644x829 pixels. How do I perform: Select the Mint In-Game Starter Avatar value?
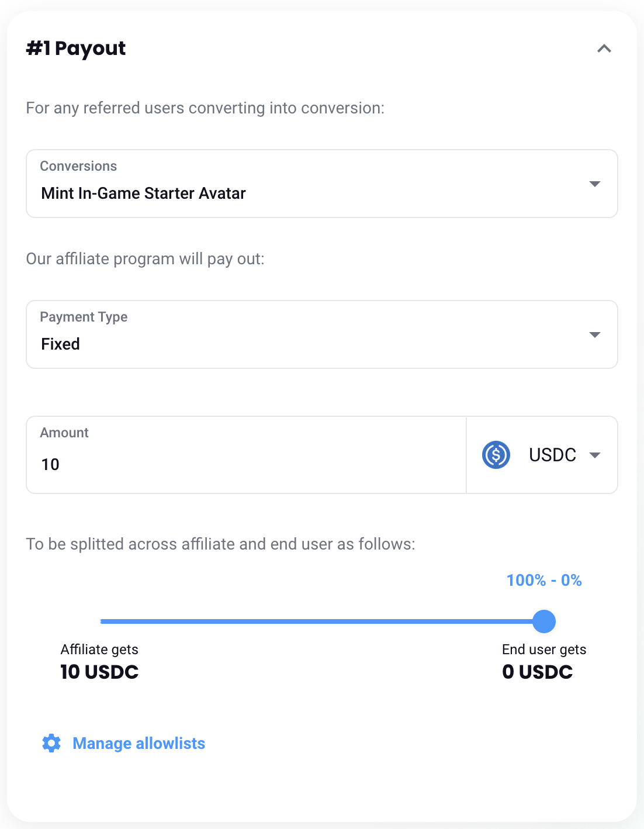click(143, 194)
